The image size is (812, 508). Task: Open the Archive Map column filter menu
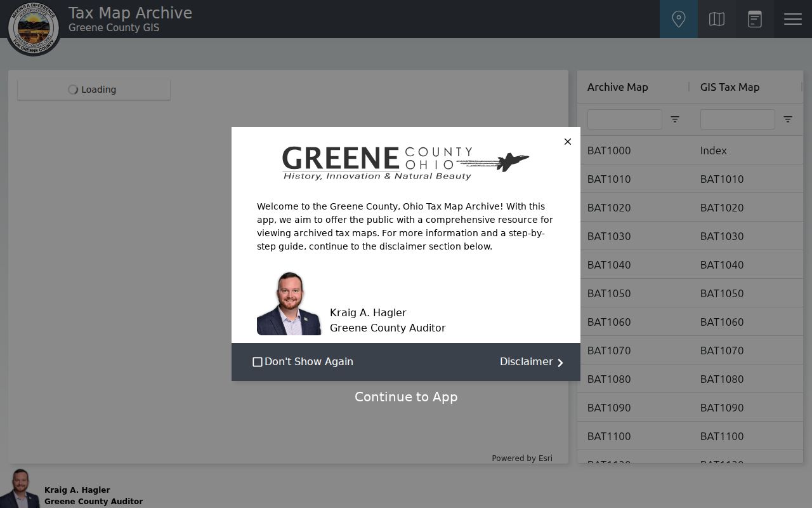675,119
